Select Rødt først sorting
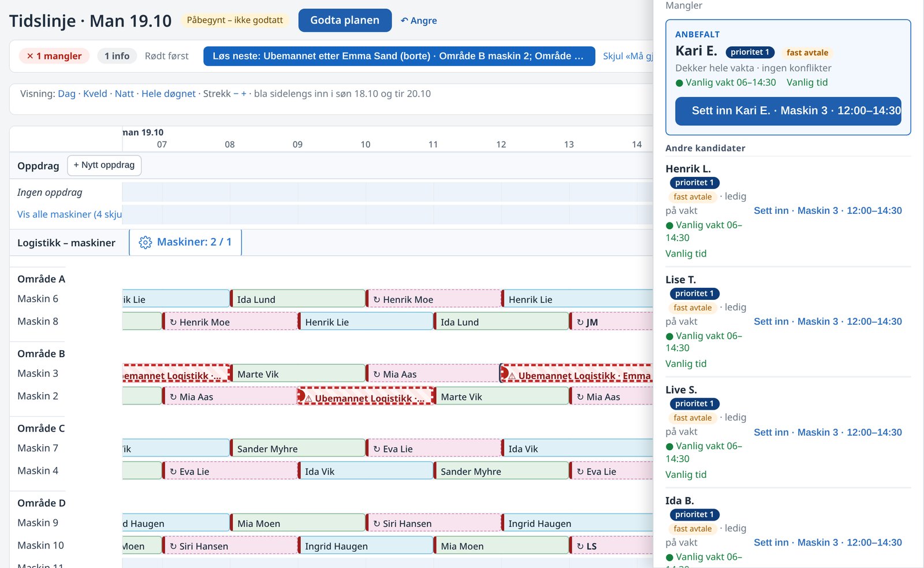 pos(166,56)
